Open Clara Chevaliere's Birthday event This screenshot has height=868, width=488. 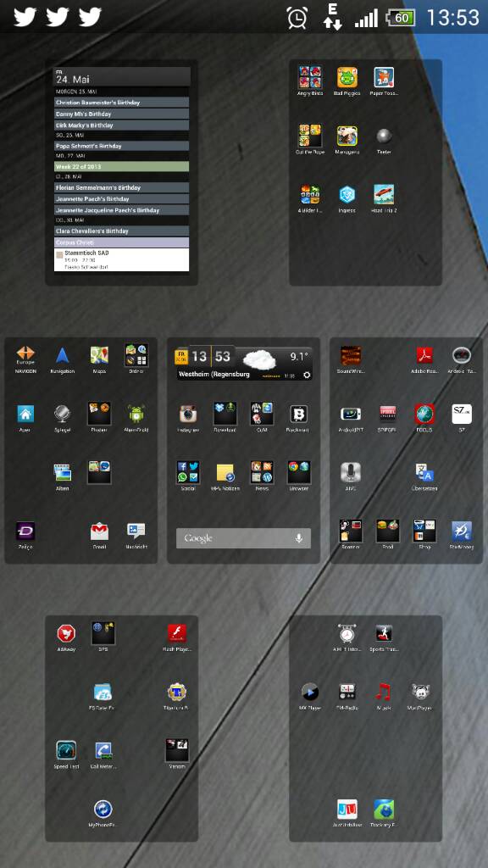coord(122,231)
